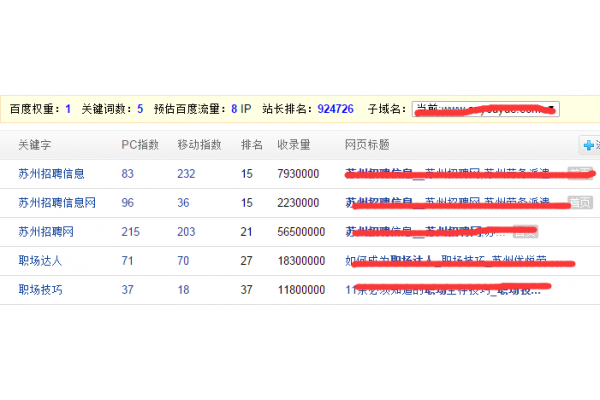Click the blue plus icon in header
The width and height of the screenshot is (600, 400).
coord(589,145)
